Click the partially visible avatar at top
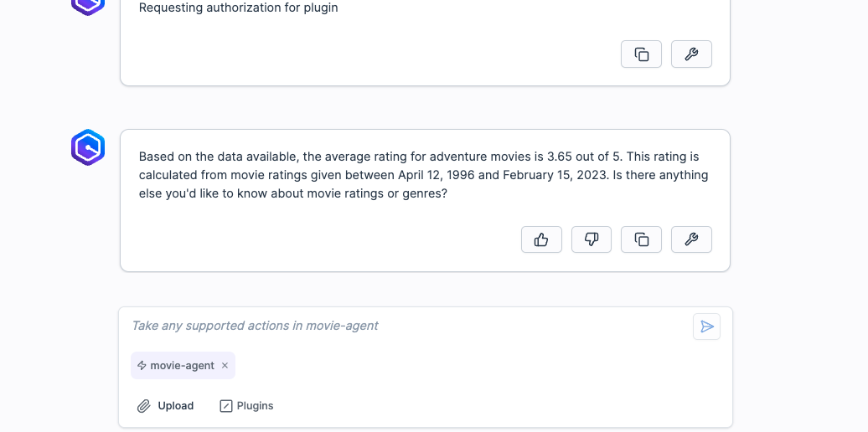Image resolution: width=868 pixels, height=432 pixels. 88,4
